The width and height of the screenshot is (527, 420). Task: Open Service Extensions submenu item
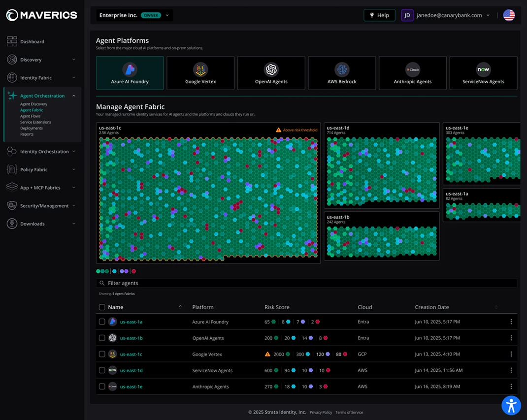coord(35,122)
